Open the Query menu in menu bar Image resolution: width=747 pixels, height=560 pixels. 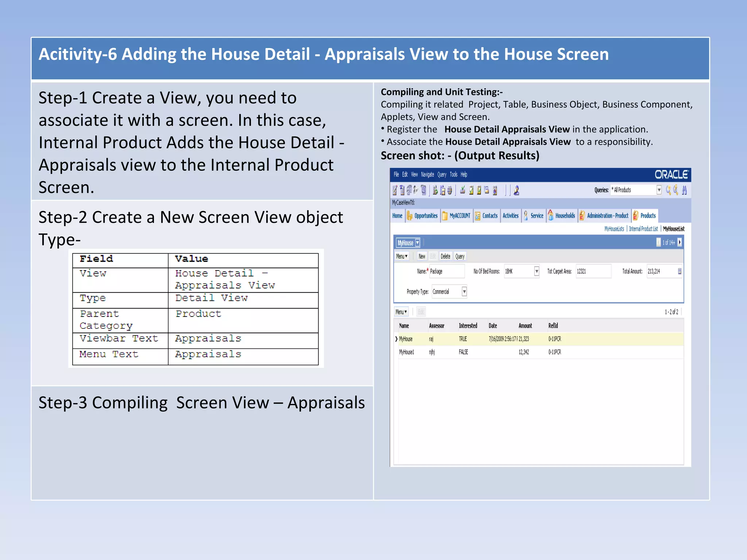(x=442, y=175)
